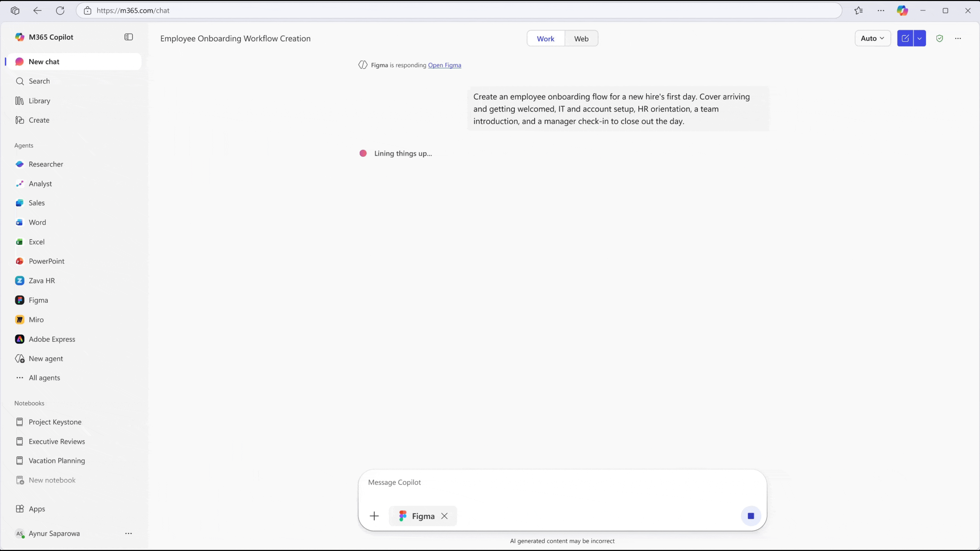This screenshot has height=551, width=980.
Task: Click the plus attach icon in composer
Action: 374,516
